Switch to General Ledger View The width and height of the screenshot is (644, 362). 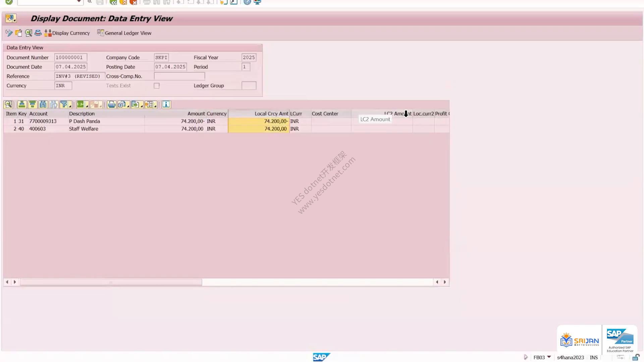[x=124, y=33]
